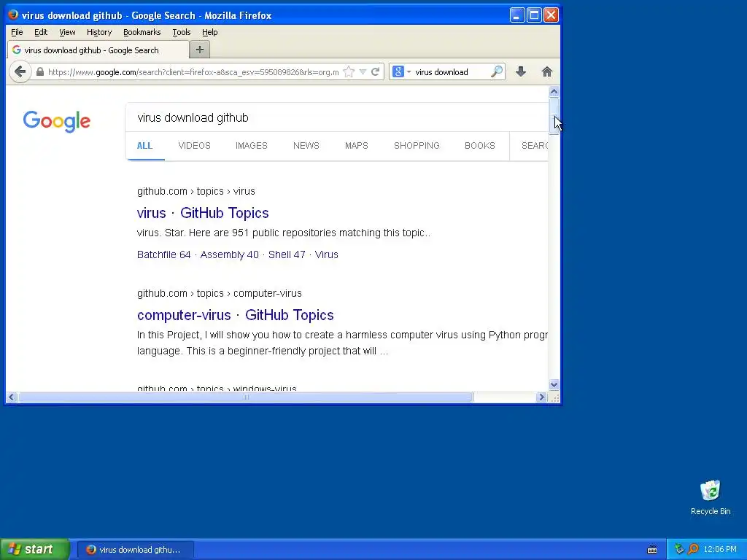This screenshot has width=747, height=560.
Task: Click the horizontal scrollbar thumb
Action: click(x=246, y=397)
